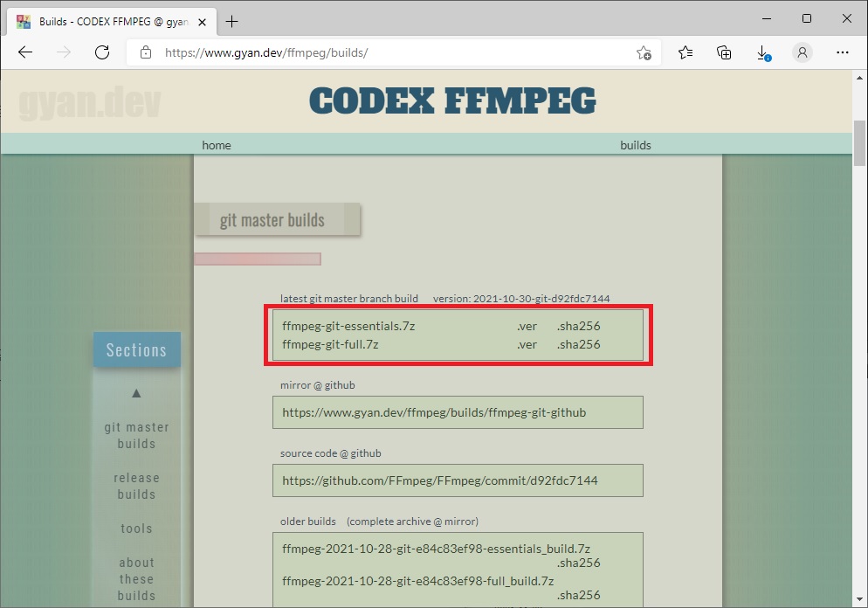Viewport: 868px width, 608px height.
Task: Open the Collections icon
Action: click(724, 52)
